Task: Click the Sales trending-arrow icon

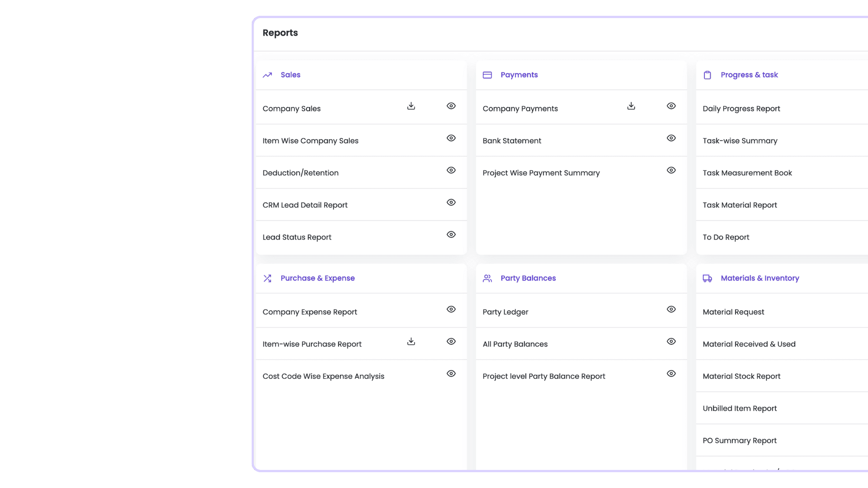Action: coord(267,75)
